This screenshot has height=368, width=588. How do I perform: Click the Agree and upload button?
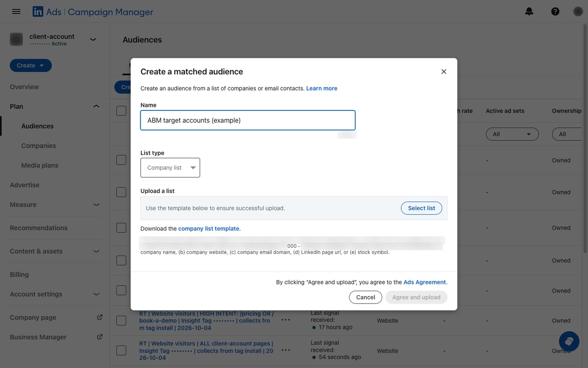[416, 297]
